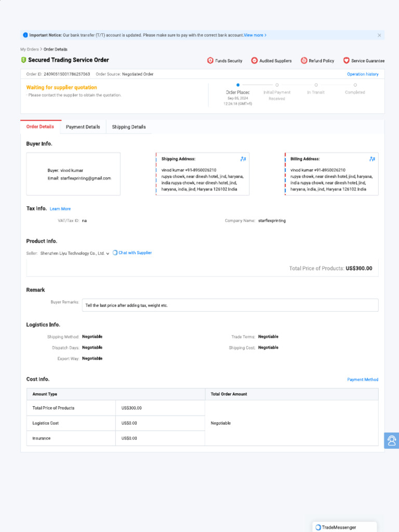
Task: Click the Refund Policy icon
Action: (x=304, y=61)
